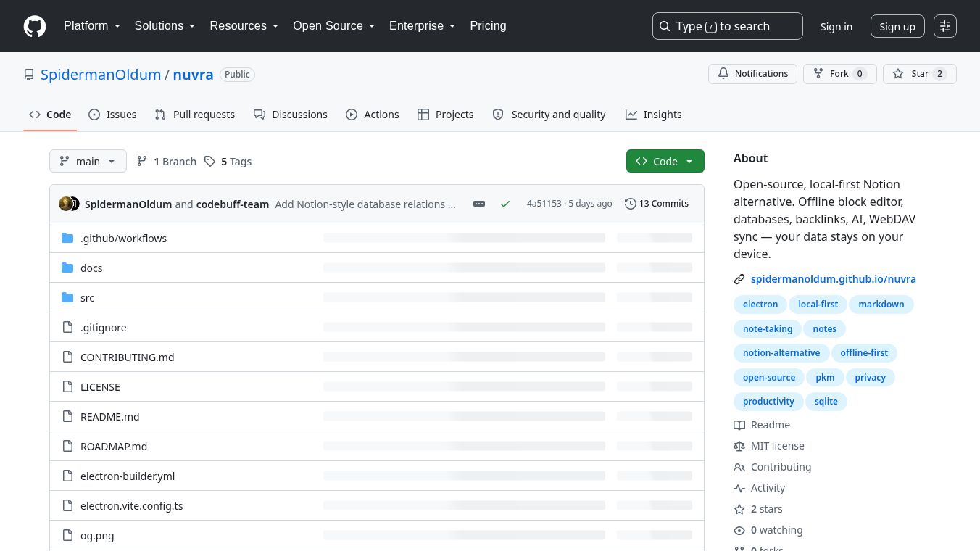The width and height of the screenshot is (980, 551).
Task: Open the Pricing page
Action: [x=488, y=26]
